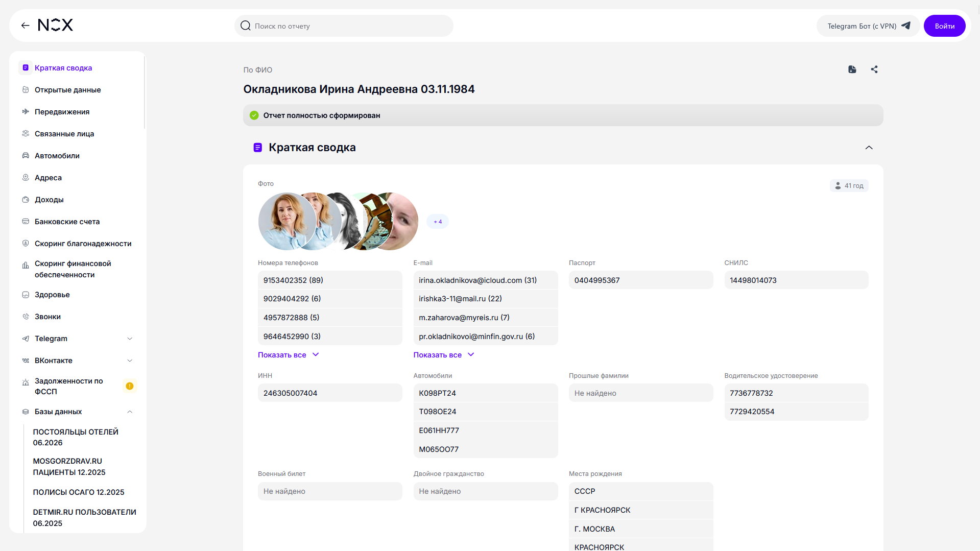Click the Войти button
The height and width of the screenshot is (551, 980).
944,26
